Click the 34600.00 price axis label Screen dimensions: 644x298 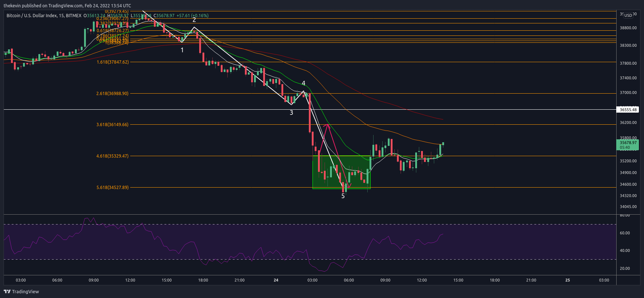[x=628, y=184]
